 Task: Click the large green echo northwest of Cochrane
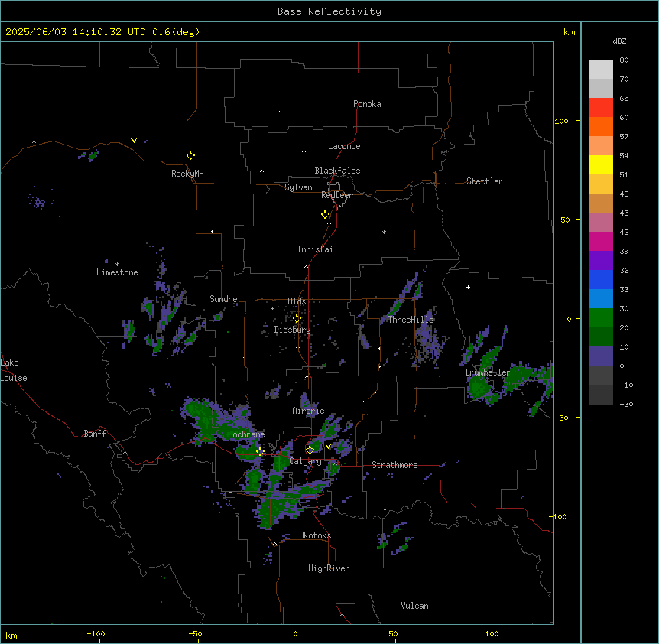pyautogui.click(x=203, y=419)
